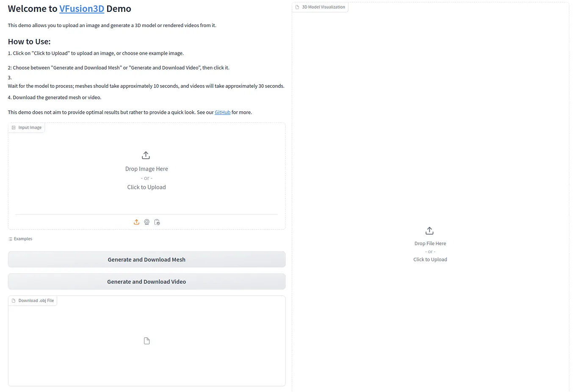Use the Paste from clipboard icon
Viewport: 575px width, 392px height.
click(157, 222)
